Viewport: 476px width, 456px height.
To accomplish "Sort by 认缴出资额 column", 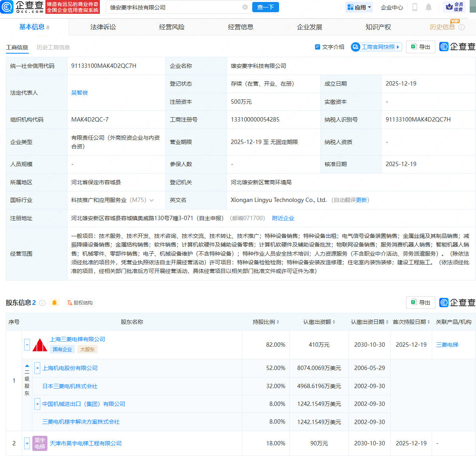I will pyautogui.click(x=334, y=322).
